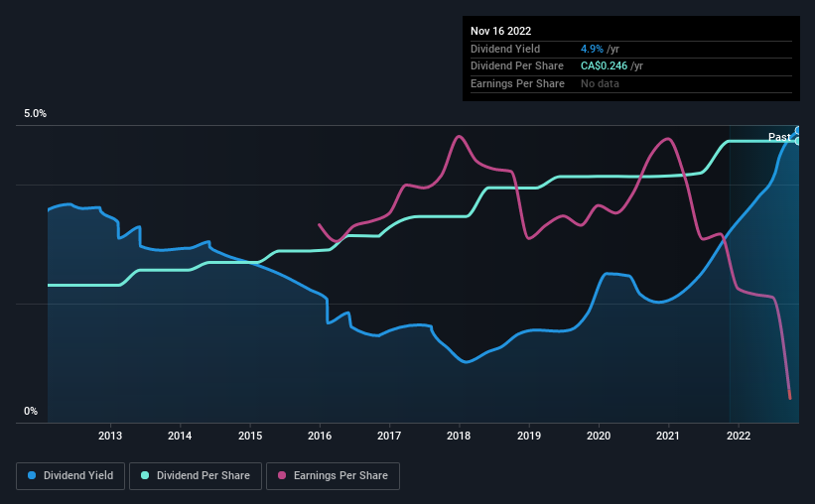Click the 0% y-axis label

click(31, 411)
